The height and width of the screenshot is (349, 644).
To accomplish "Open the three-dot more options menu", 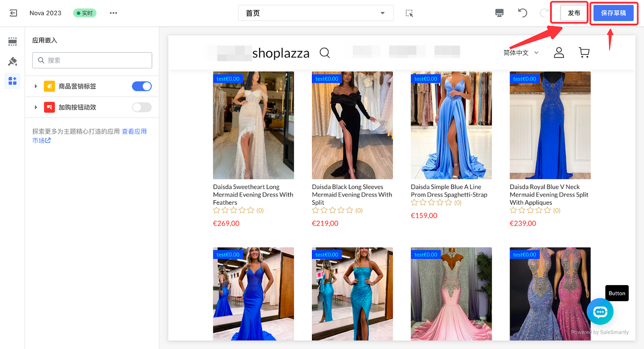I will coord(113,13).
